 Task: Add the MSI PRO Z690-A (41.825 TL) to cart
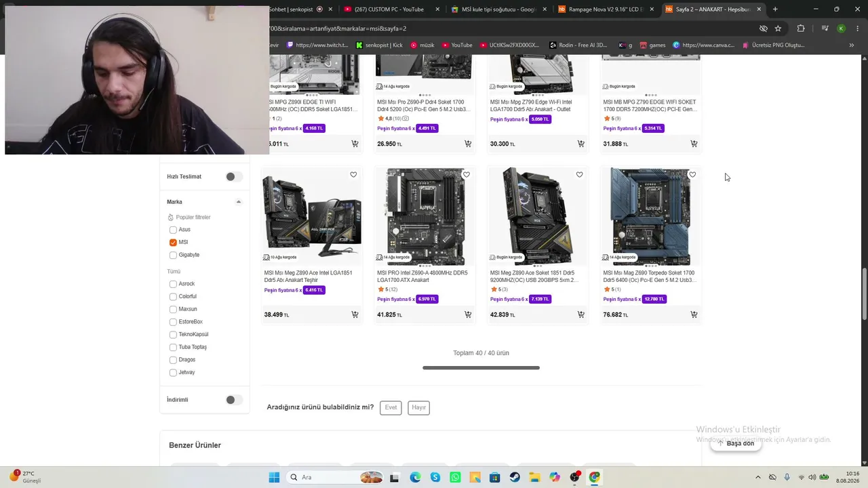point(468,314)
